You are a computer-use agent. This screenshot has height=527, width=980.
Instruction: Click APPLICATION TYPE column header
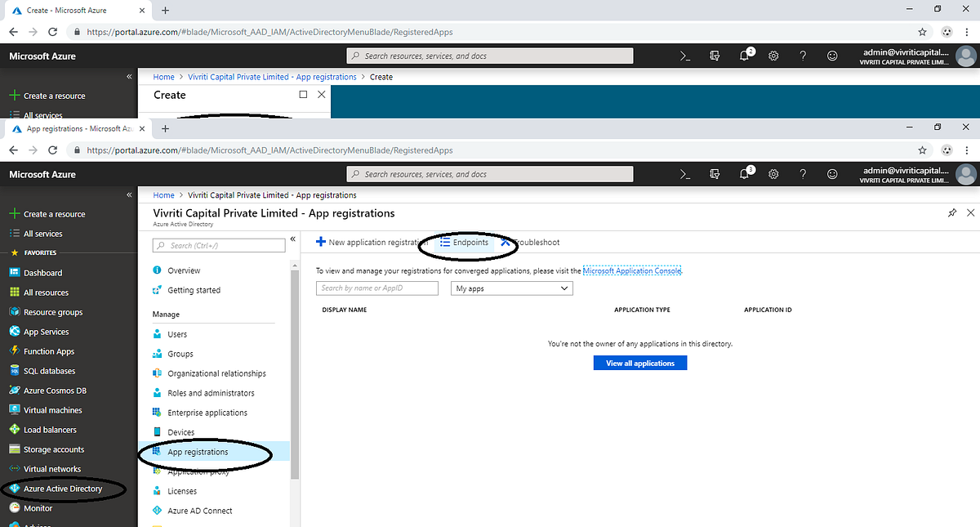pyautogui.click(x=642, y=310)
